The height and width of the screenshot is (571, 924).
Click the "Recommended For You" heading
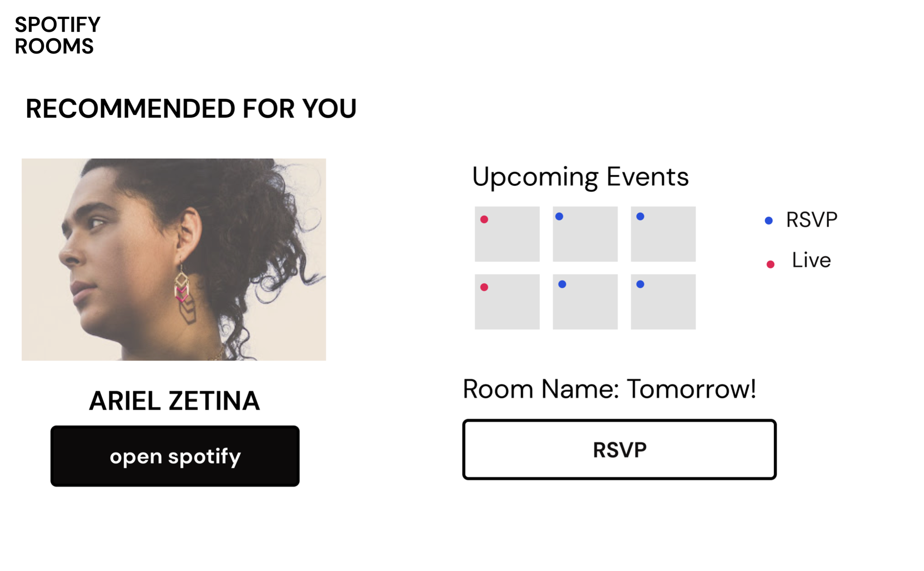point(191,109)
